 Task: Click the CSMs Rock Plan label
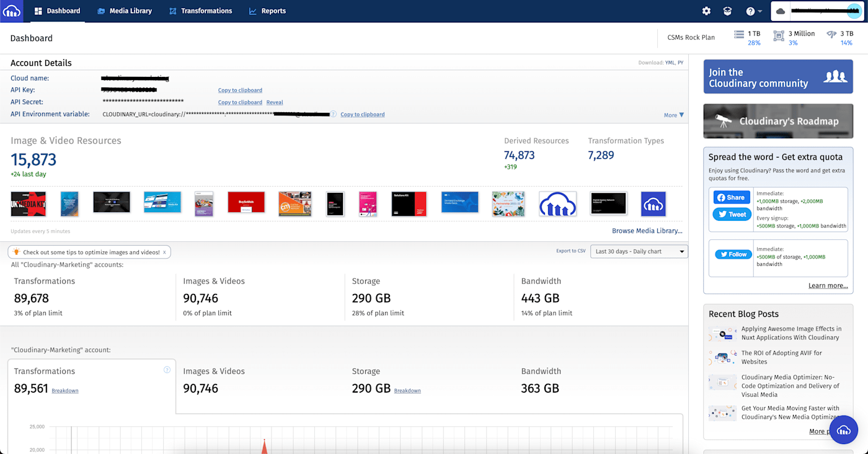691,38
